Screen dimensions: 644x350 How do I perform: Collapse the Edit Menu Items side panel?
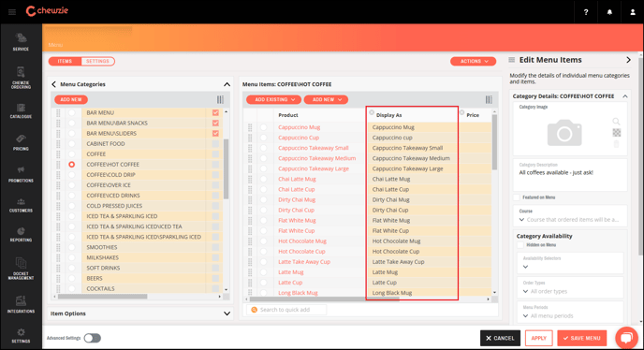pos(628,60)
